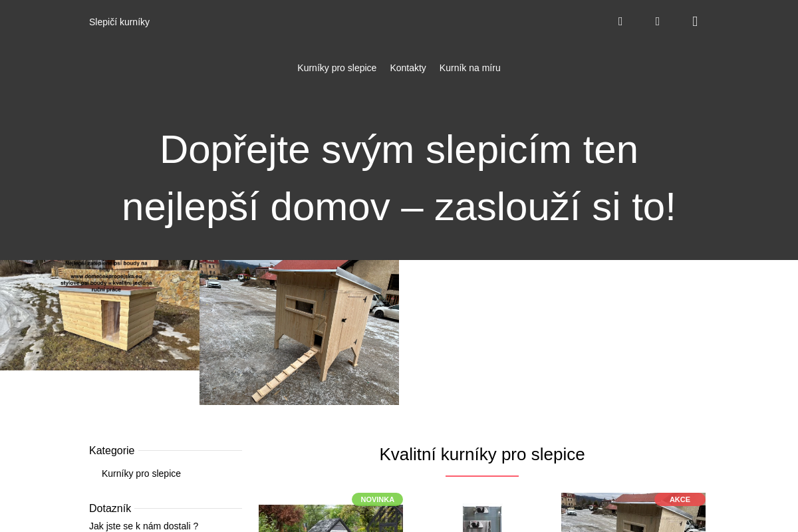Click the Kvalitní kurníky pro slepice heading

pos(481,454)
